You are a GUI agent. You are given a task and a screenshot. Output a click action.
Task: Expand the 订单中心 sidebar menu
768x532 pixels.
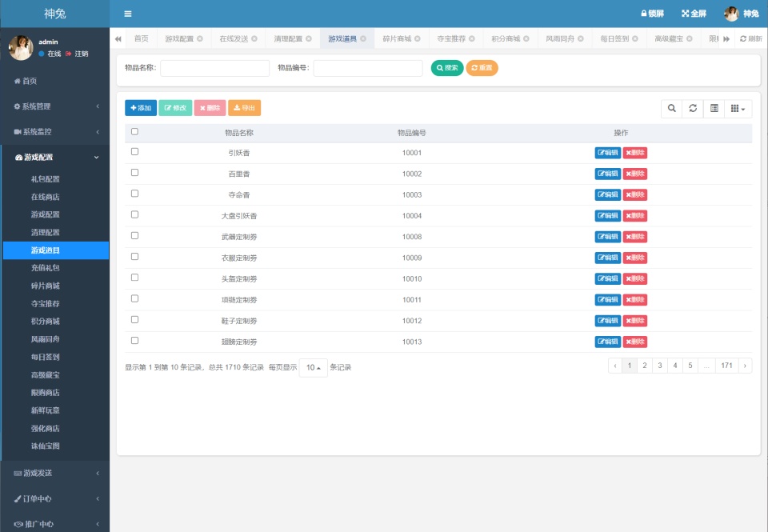[x=55, y=498]
